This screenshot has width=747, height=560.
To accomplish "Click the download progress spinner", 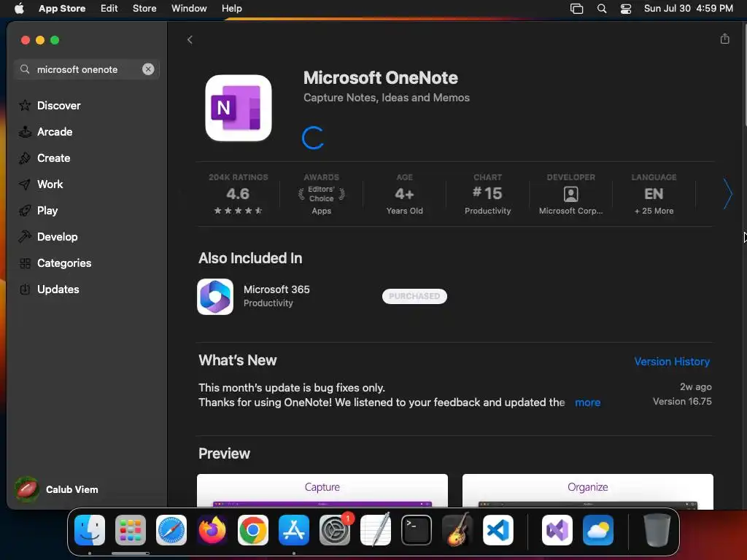I will (313, 138).
